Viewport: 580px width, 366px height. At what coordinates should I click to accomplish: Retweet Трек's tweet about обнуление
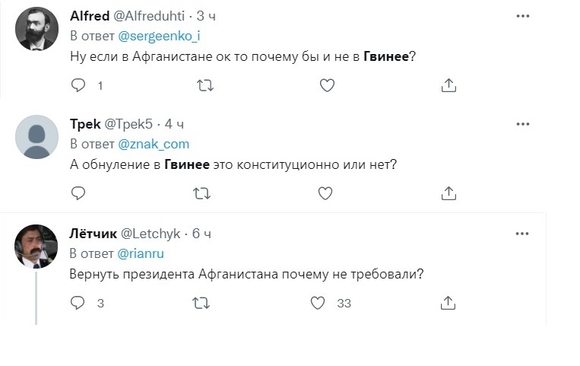coord(202,193)
